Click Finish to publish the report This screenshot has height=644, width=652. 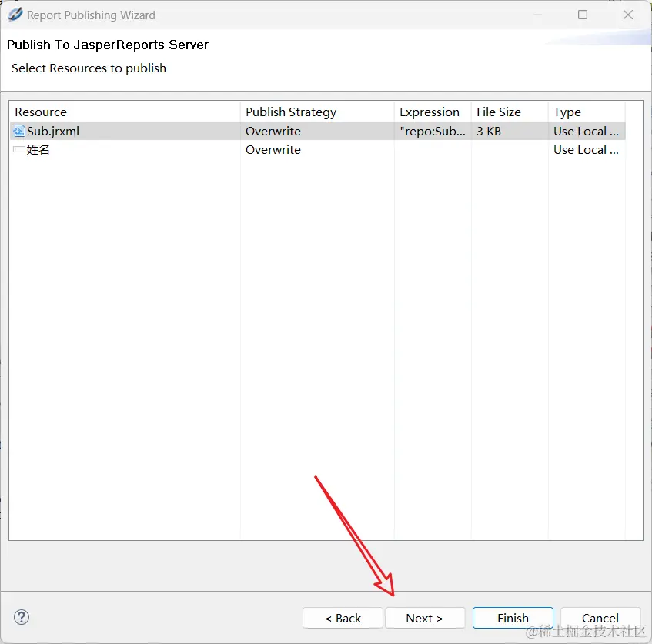[513, 618]
